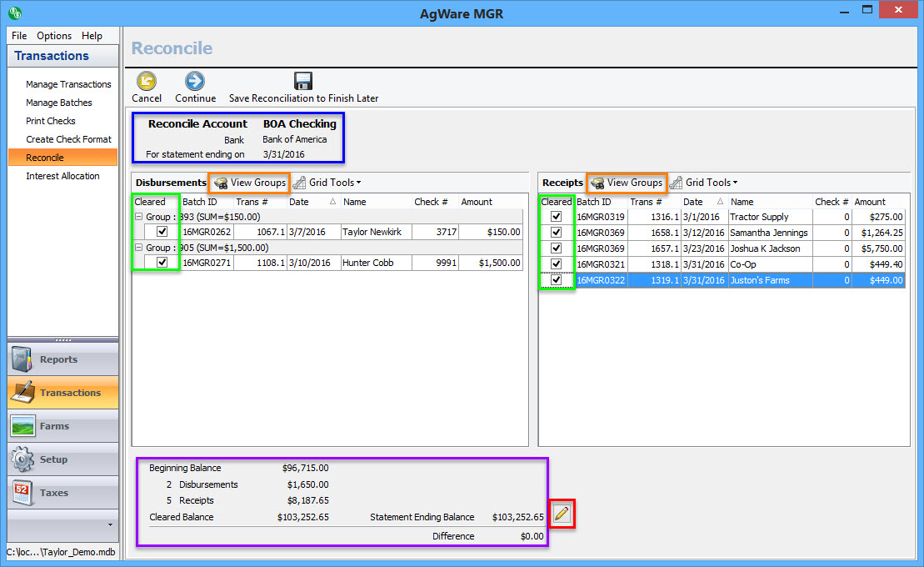924x567 pixels.
Task: Click the Cancel arrow icon
Action: point(147,81)
